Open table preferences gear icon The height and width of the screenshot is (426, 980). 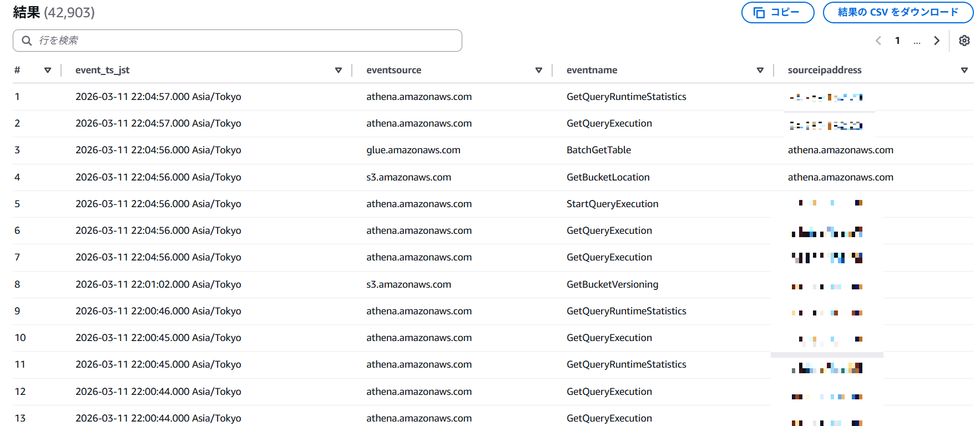(964, 41)
